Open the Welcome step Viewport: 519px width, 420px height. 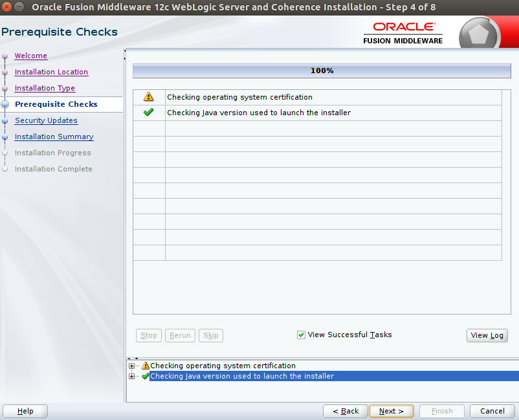[30, 56]
